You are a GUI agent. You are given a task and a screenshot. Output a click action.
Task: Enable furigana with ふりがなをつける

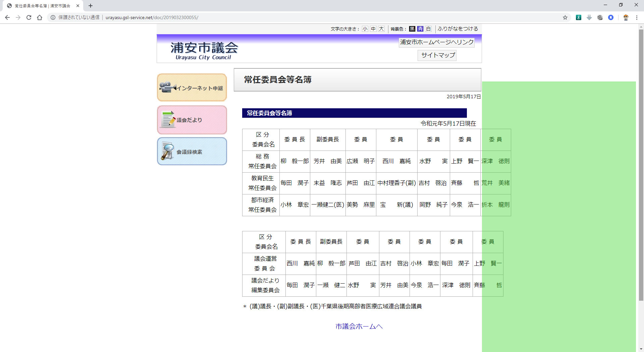458,29
